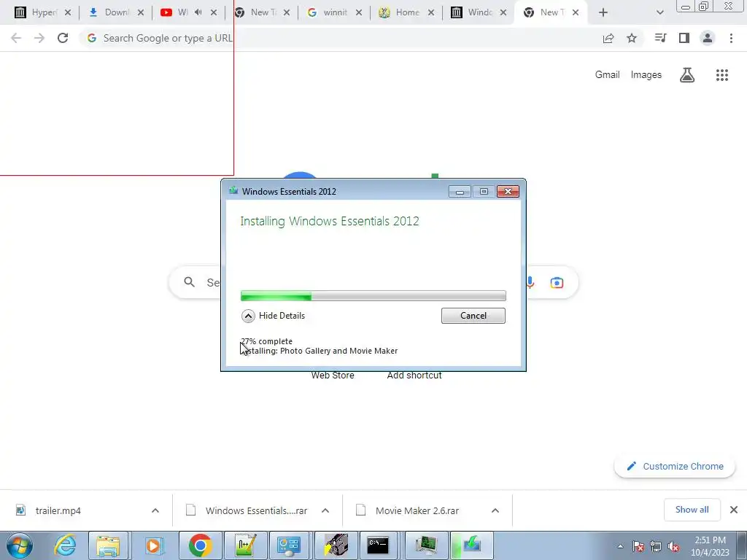Open the Notepad++ taskbar icon
747x560 pixels.
pos(245,545)
